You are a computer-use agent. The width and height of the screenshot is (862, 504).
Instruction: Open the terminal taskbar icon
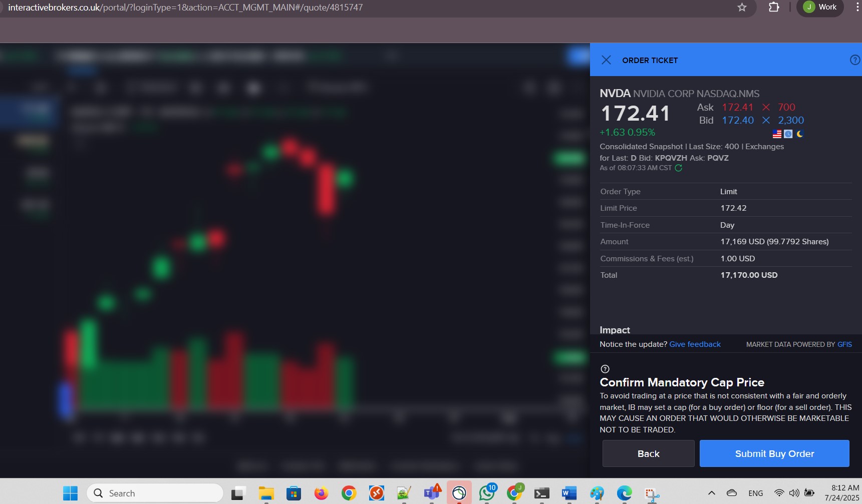(541, 493)
